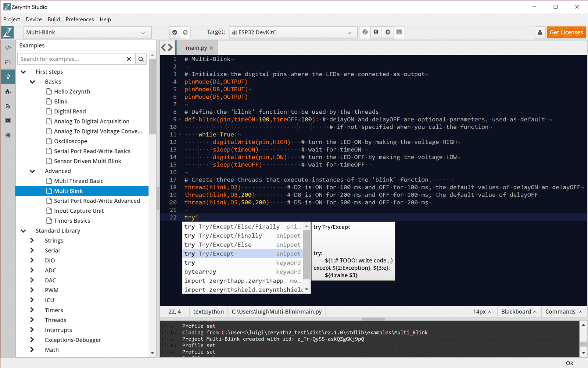The width and height of the screenshot is (588, 368).
Task: Select the import zerynthapp.zerynthapp suggestion
Action: click(x=243, y=281)
